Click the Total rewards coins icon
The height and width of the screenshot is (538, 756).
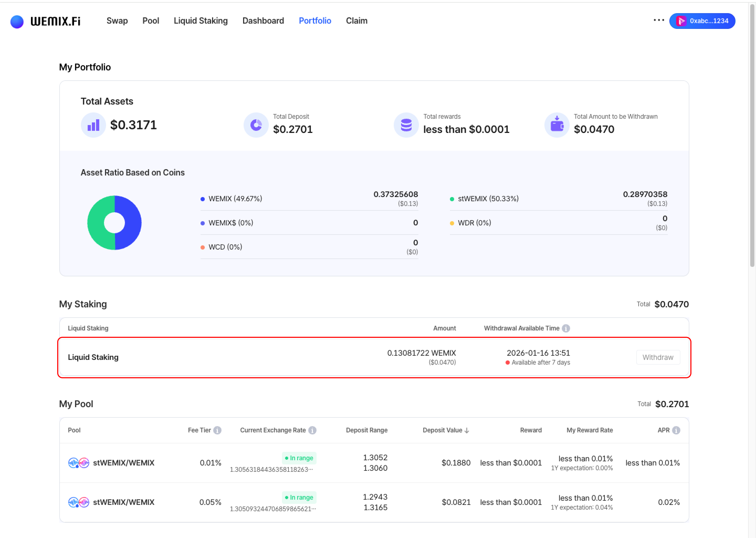(x=406, y=125)
